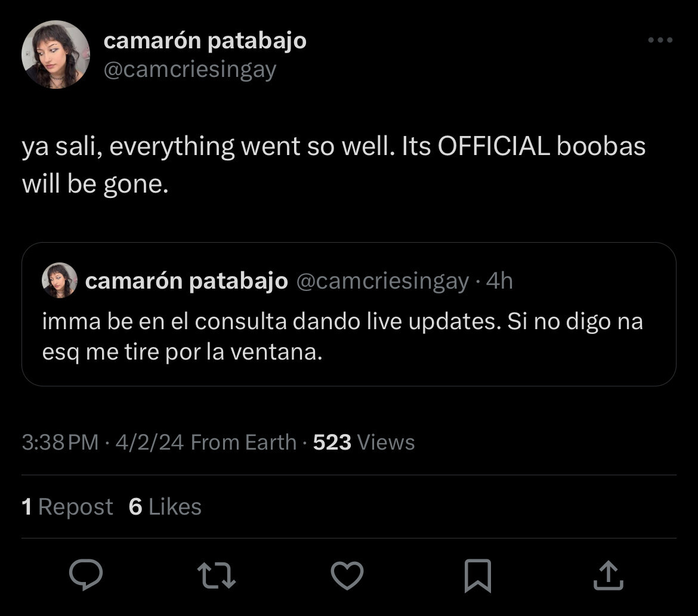
Task: Click the @camcriesingay handle in the quoted tweet
Action: (x=382, y=281)
